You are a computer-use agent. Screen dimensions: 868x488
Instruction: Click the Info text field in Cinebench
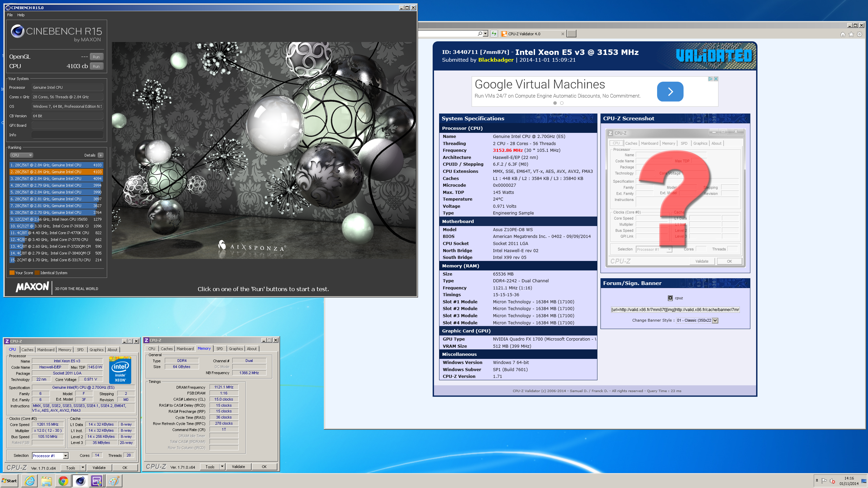(67, 135)
